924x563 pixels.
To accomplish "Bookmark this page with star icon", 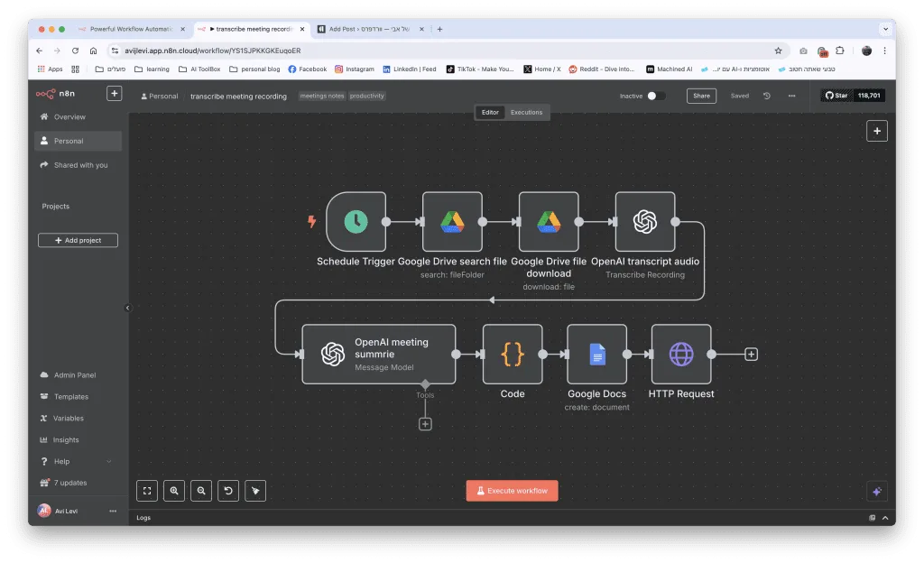I will (x=778, y=51).
